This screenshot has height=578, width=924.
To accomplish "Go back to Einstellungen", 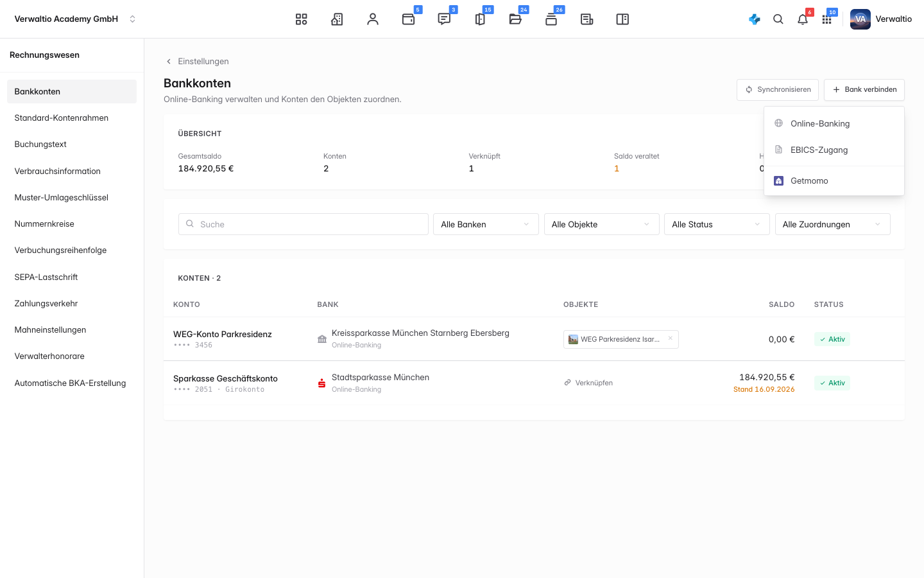I will 197,62.
